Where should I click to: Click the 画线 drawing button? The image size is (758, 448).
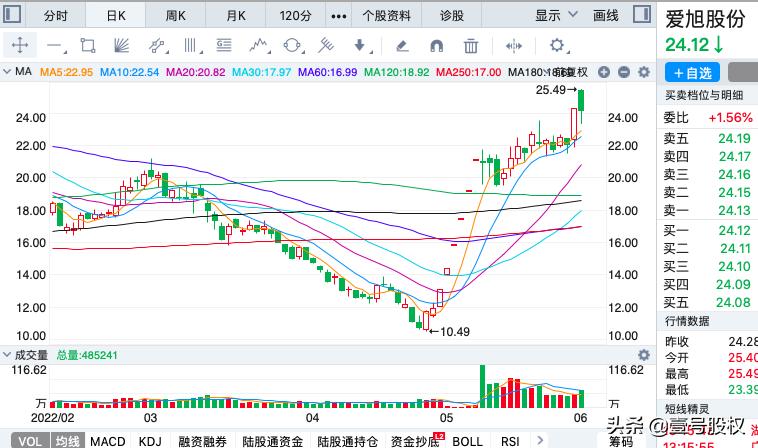click(606, 15)
